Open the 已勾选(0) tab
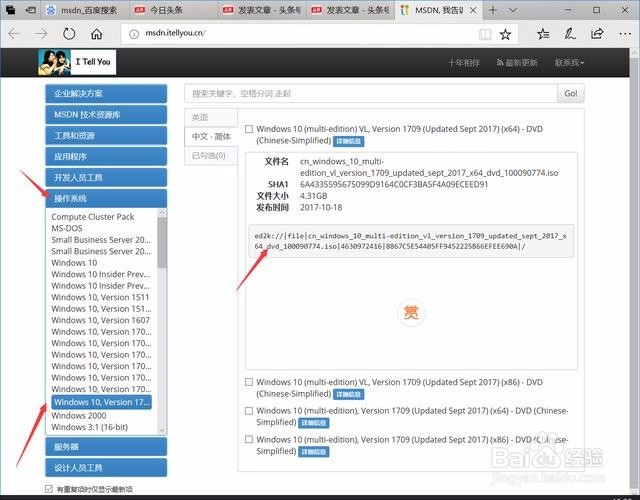640x500 pixels. coord(211,156)
